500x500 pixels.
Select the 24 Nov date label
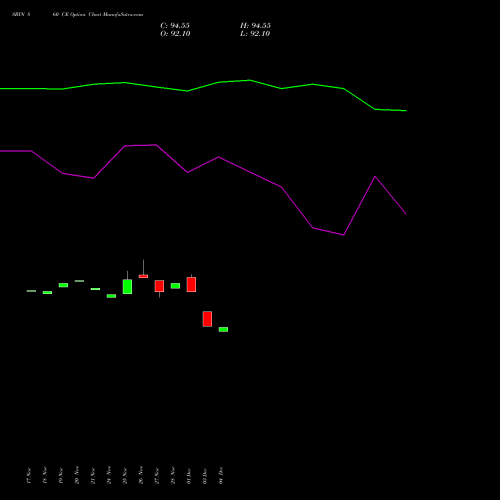click(x=109, y=475)
